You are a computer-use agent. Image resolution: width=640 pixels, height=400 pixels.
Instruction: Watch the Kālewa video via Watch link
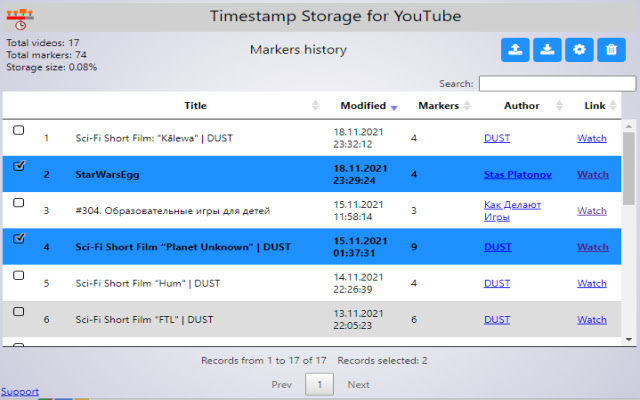[592, 138]
